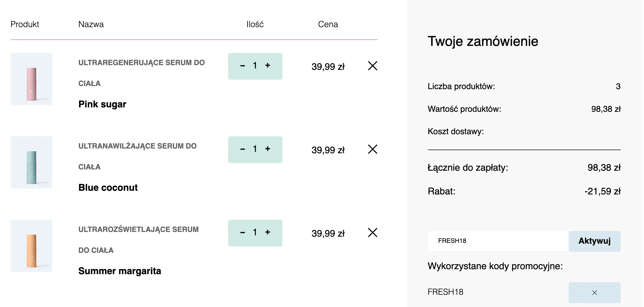Open the Pink sugar product thumbnail

coord(32,79)
